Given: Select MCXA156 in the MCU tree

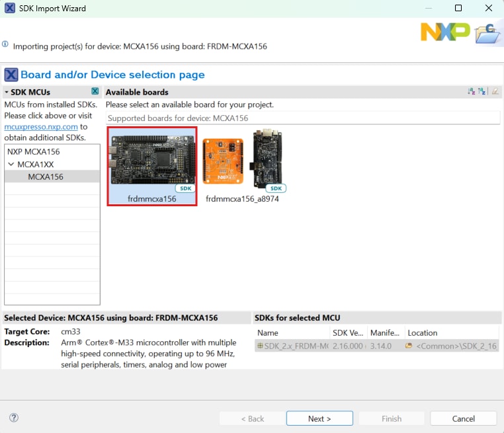Looking at the screenshot, I should [x=45, y=177].
